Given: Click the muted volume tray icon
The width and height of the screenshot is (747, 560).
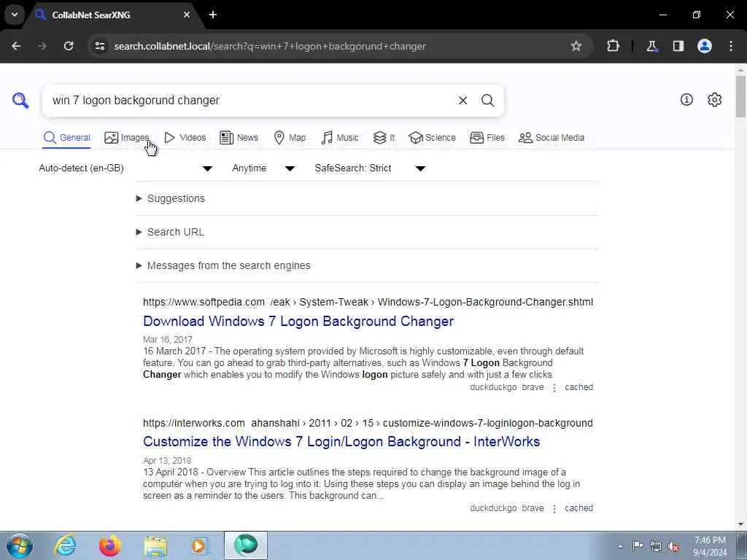Looking at the screenshot, I should point(673,546).
